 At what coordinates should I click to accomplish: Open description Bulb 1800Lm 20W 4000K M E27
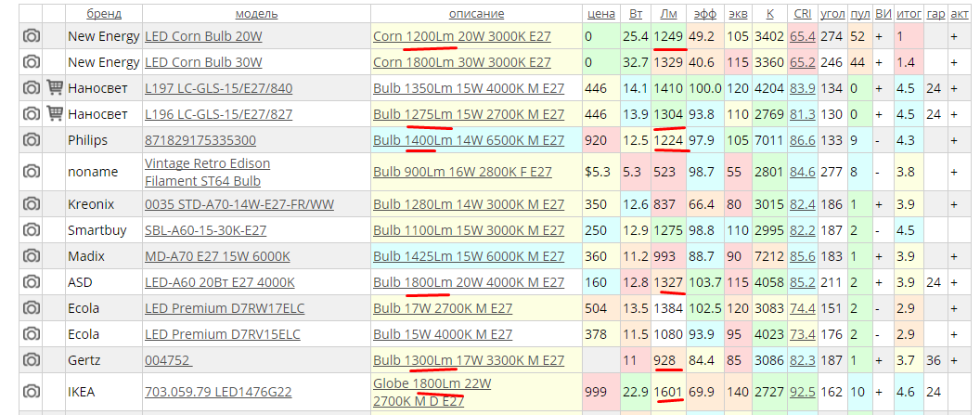pyautogui.click(x=468, y=282)
